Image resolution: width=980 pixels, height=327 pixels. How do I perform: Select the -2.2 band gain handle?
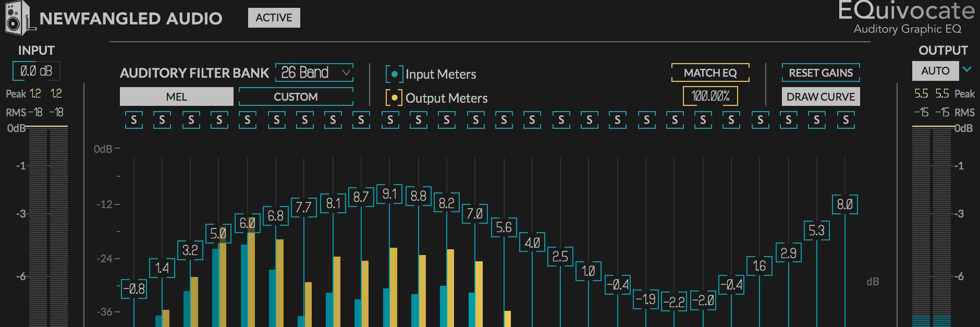675,301
